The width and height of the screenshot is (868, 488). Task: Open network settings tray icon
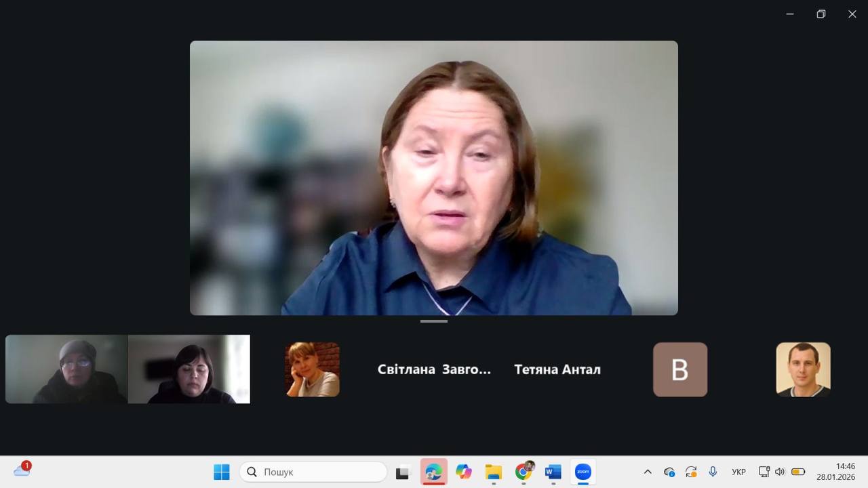point(764,472)
